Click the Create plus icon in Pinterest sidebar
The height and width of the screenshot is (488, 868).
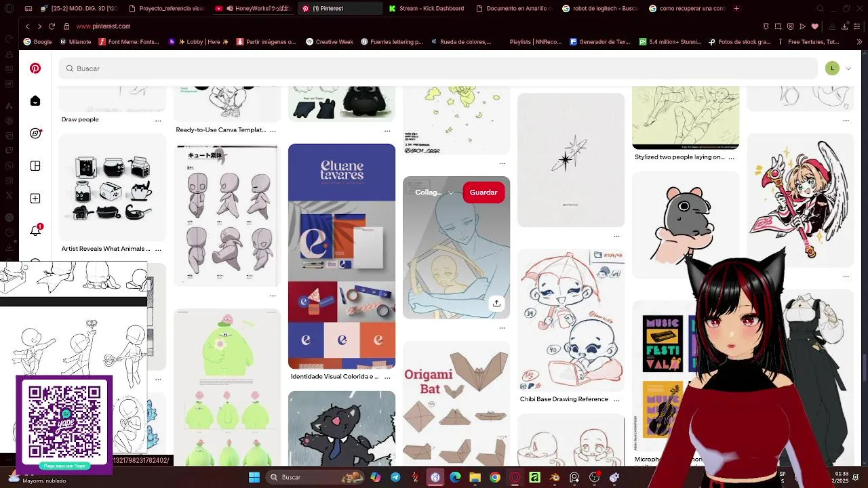pyautogui.click(x=35, y=199)
